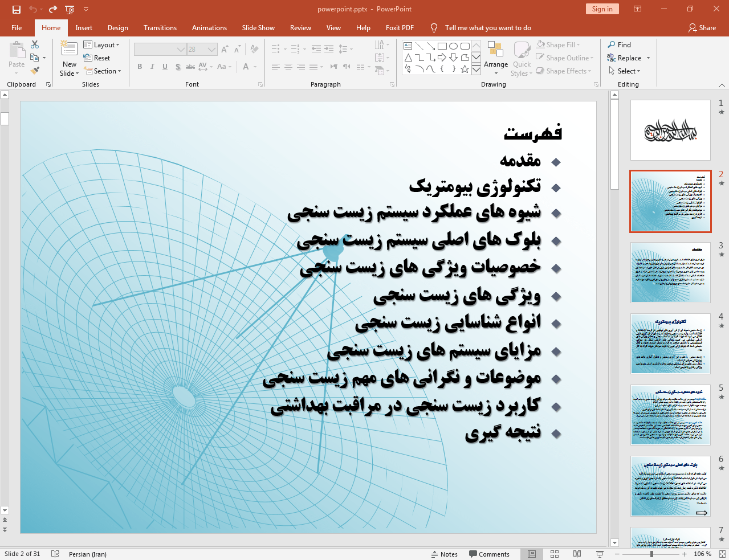Open Notes pane from status bar
The width and height of the screenshot is (729, 560).
click(x=445, y=554)
